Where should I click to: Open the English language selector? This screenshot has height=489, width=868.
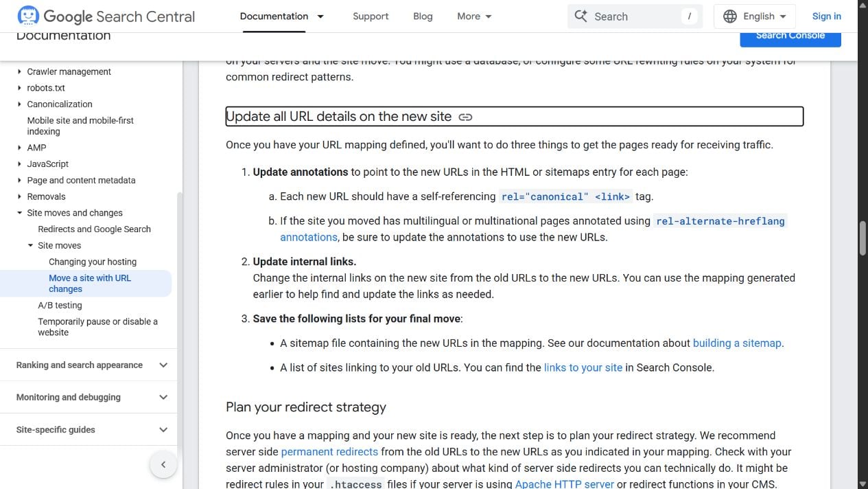tap(755, 16)
